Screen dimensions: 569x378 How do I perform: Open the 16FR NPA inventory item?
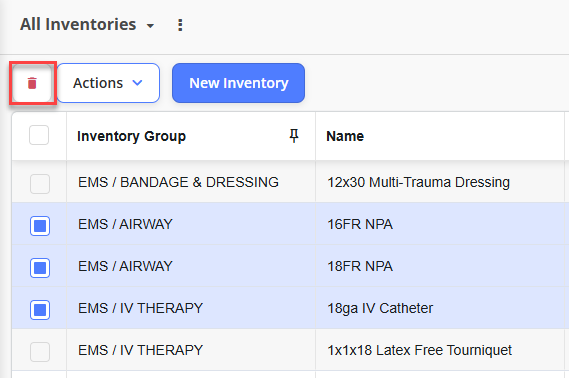(x=360, y=224)
